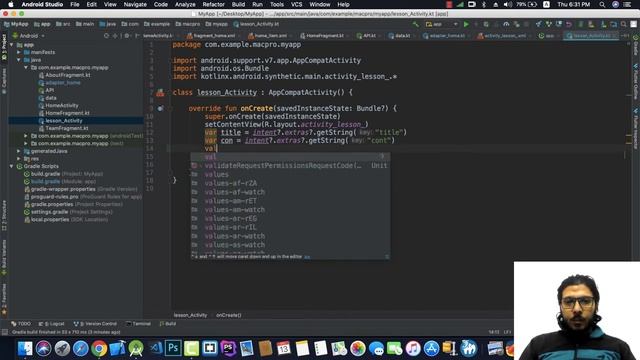The width and height of the screenshot is (640, 360).
Task: Click the purple Undo arrow toolbar icon
Action: coord(569,24)
